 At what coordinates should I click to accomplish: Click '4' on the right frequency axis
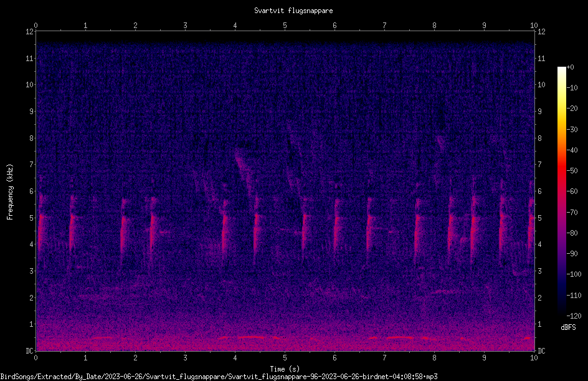click(x=539, y=244)
